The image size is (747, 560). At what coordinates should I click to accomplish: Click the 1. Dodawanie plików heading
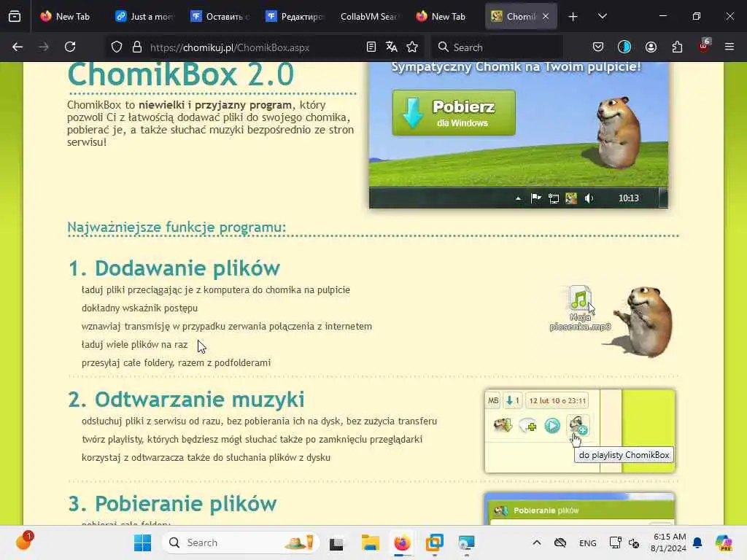tap(174, 268)
